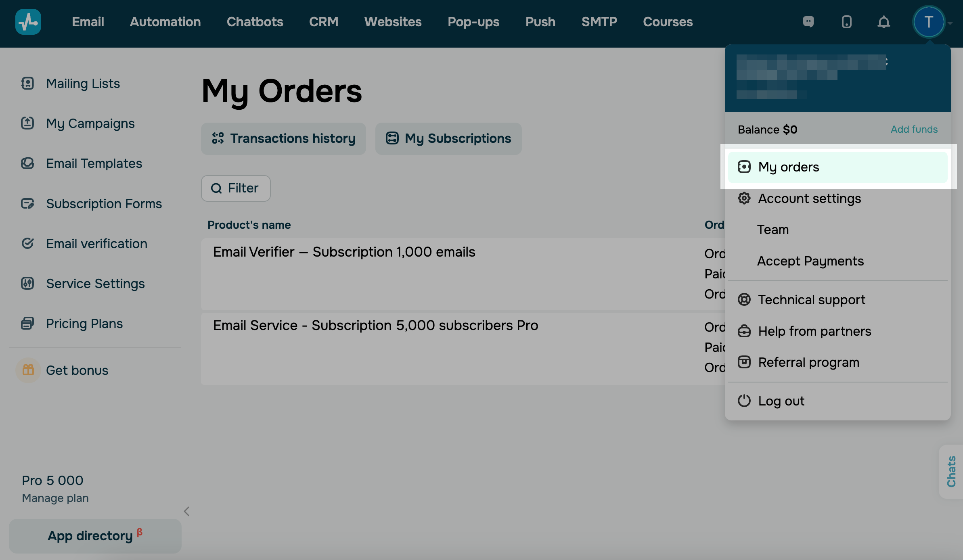963x560 pixels.
Task: Click the App directory button
Action: pos(95,536)
